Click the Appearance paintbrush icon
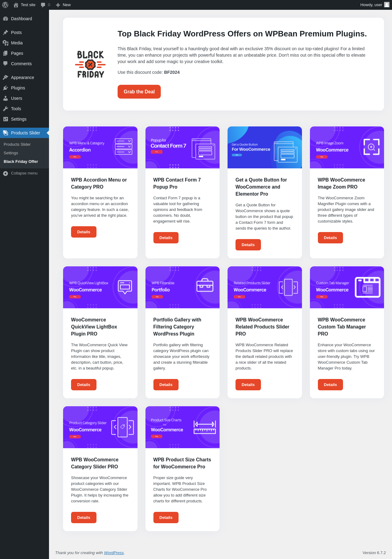392x559 pixels. click(6, 77)
